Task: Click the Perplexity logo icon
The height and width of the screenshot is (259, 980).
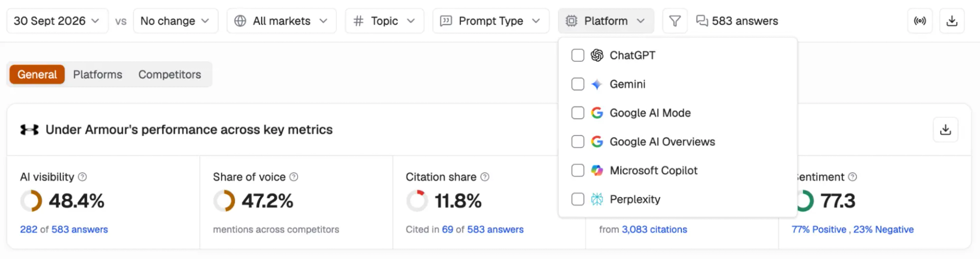Action: click(597, 199)
